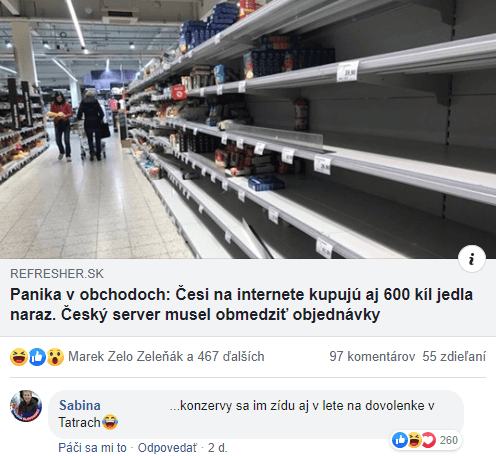This screenshot has width=496, height=456.
Task: Click the '2 d.' comment timestamp
Action: point(218,448)
